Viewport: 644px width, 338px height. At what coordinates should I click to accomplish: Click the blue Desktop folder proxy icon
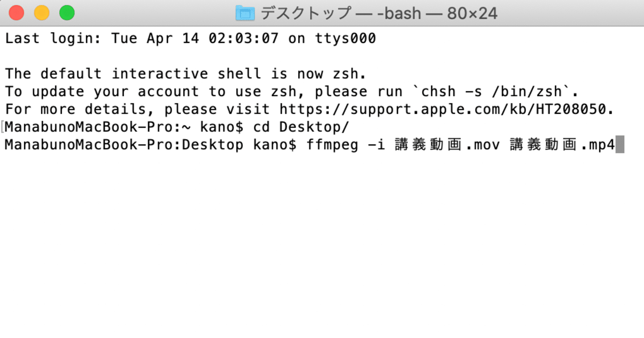click(x=245, y=13)
